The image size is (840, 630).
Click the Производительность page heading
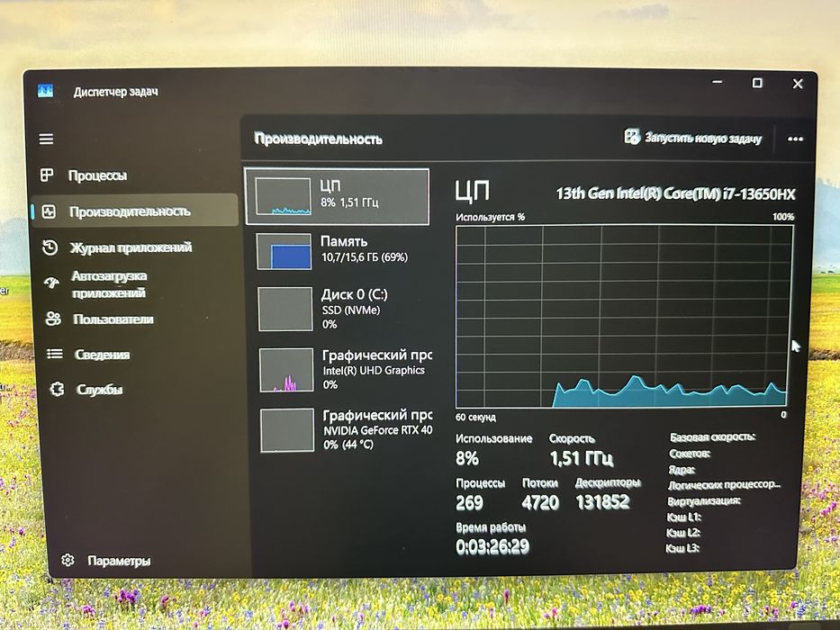tap(318, 139)
